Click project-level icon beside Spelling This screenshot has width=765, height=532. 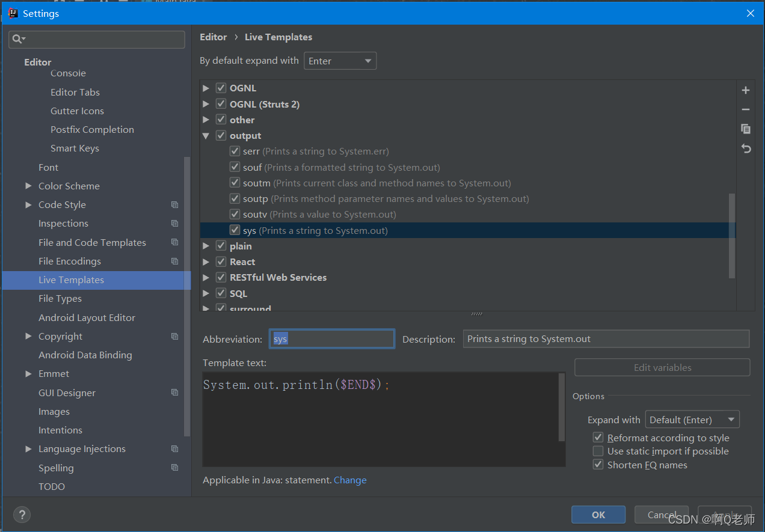coord(174,468)
